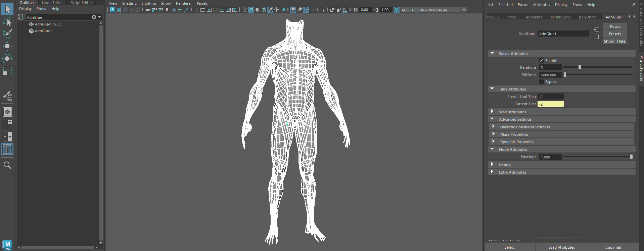Image resolution: width=644 pixels, height=251 pixels.
Task: Select the Scale tool
Action: [7, 71]
